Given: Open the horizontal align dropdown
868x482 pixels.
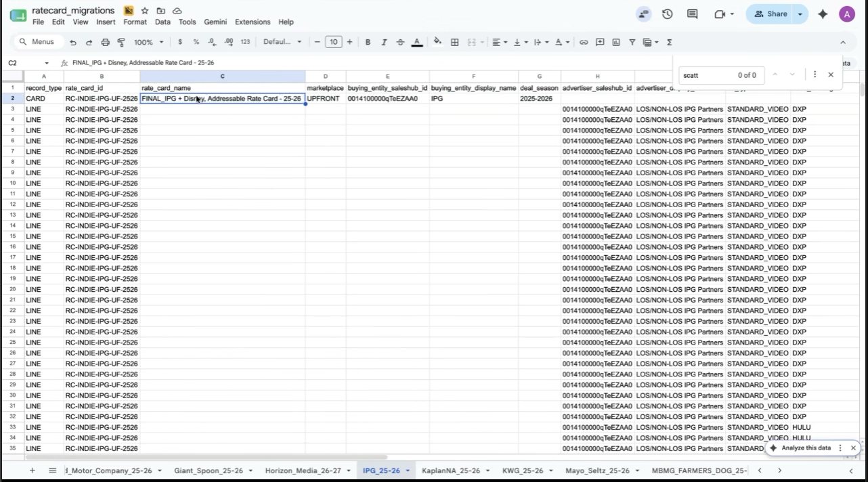Looking at the screenshot, I should 500,42.
